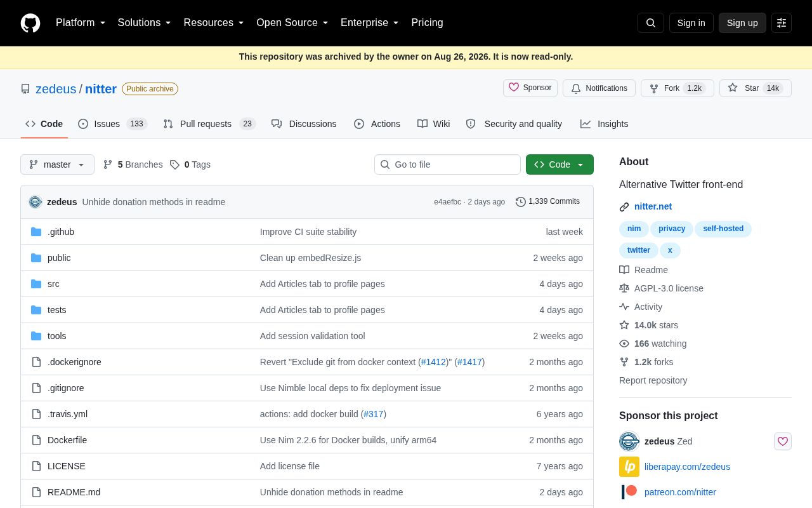Open zedeus avatar in latest commit row

pyautogui.click(x=36, y=202)
